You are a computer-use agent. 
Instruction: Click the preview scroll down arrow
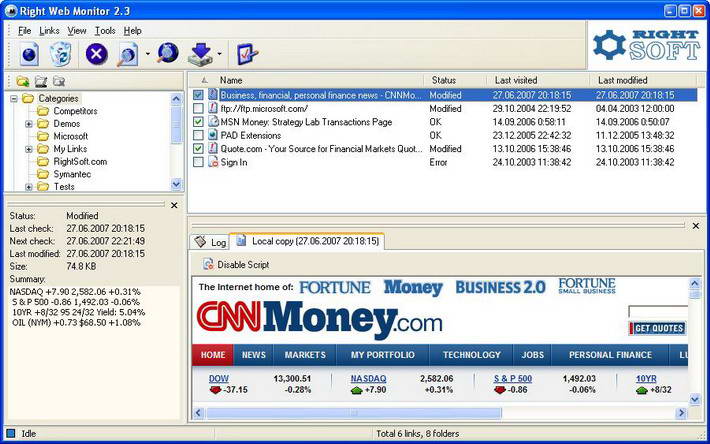(x=695, y=399)
